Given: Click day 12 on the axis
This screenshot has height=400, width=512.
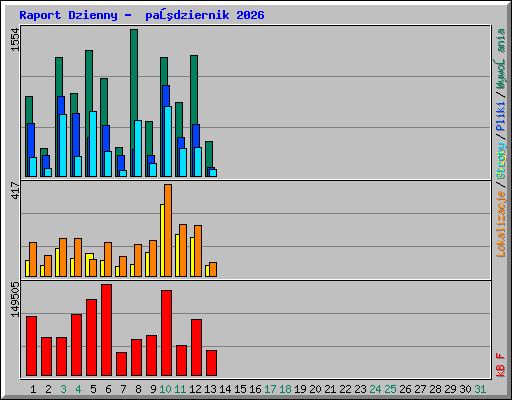Looking at the screenshot, I should coord(195,389).
